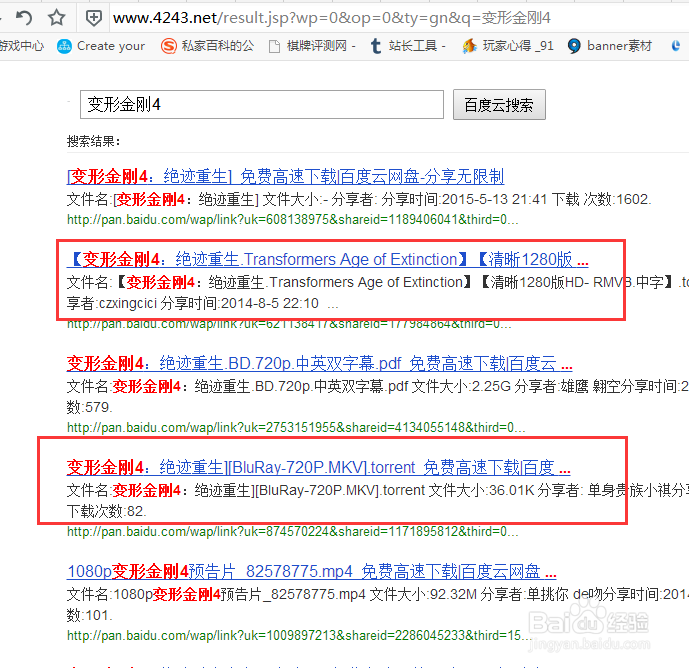This screenshot has height=668, width=689.
Task: Open the 1080p预告片 82578775.mp4 result
Action: pos(312,571)
